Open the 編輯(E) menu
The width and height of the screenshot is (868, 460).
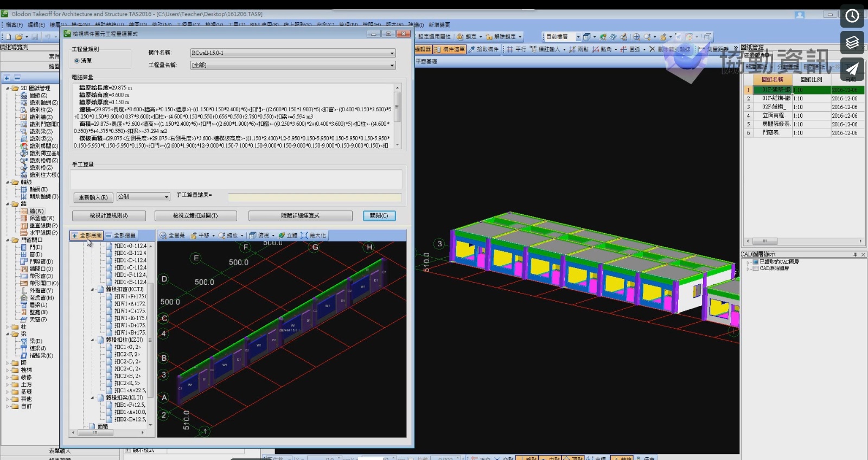[36, 25]
